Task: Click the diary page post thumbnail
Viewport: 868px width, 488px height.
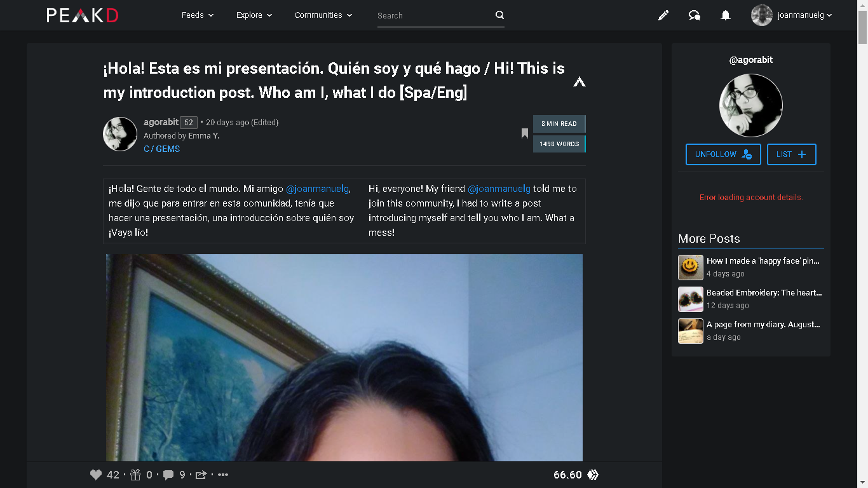Action: click(x=691, y=331)
